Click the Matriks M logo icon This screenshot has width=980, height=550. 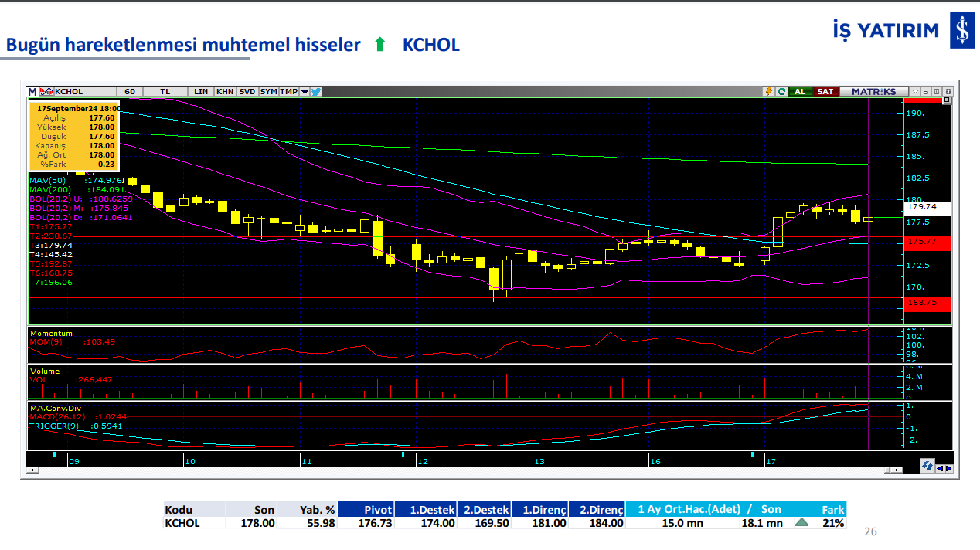tap(32, 91)
